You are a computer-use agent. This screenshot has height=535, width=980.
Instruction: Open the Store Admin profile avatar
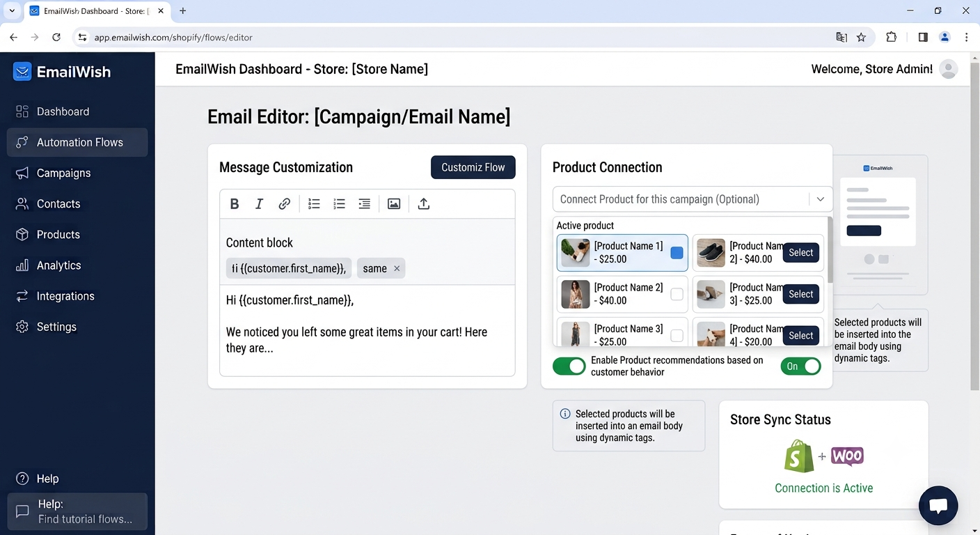click(948, 69)
